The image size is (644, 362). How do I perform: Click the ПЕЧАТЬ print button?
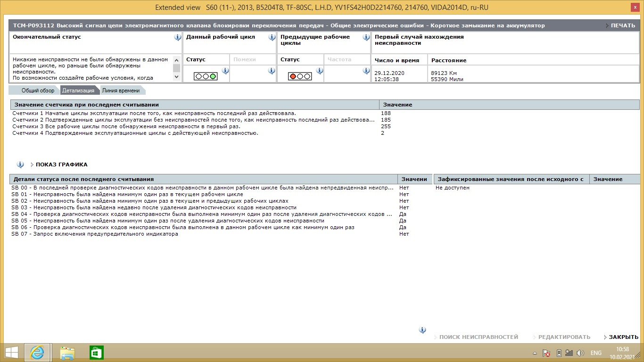[622, 25]
